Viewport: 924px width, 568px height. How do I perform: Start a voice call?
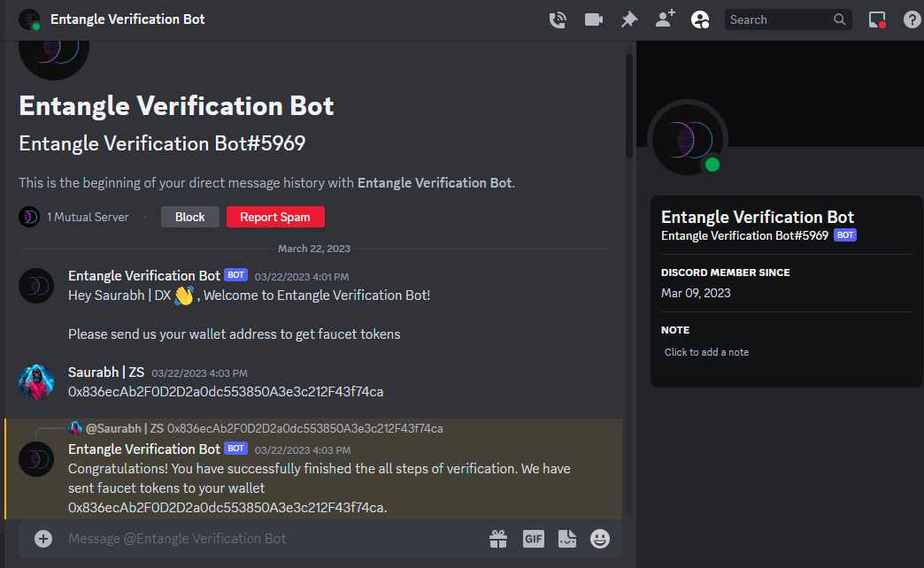point(558,19)
